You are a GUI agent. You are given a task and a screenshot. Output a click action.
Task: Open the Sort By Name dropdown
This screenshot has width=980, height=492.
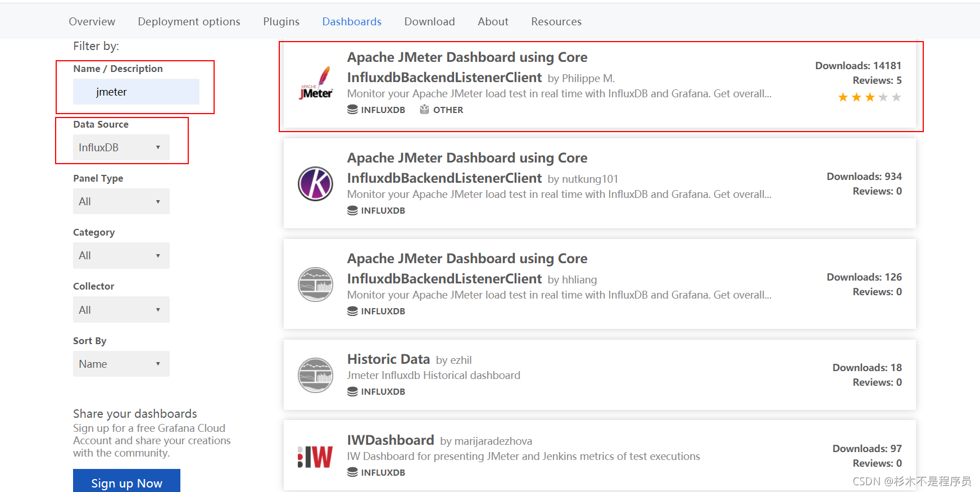(121, 364)
